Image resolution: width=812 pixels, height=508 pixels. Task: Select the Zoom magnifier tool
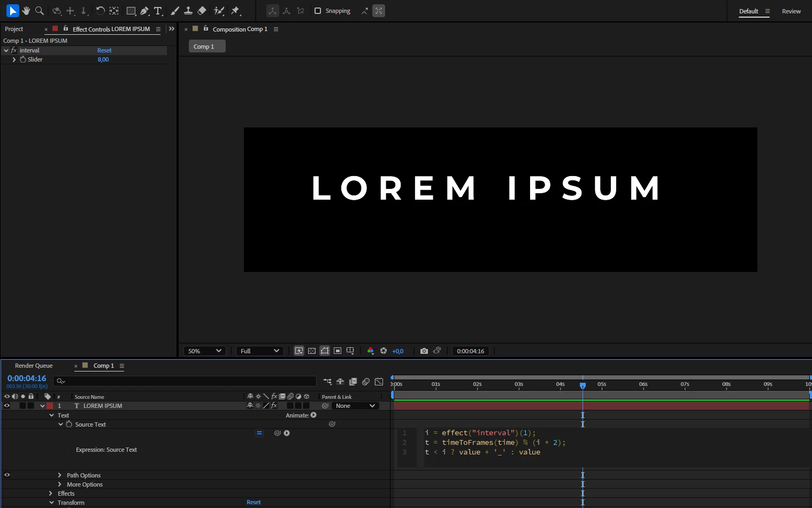[39, 11]
